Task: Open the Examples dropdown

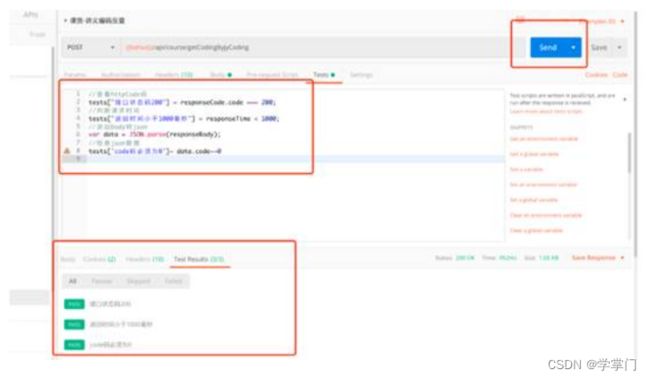Action: 601,21
